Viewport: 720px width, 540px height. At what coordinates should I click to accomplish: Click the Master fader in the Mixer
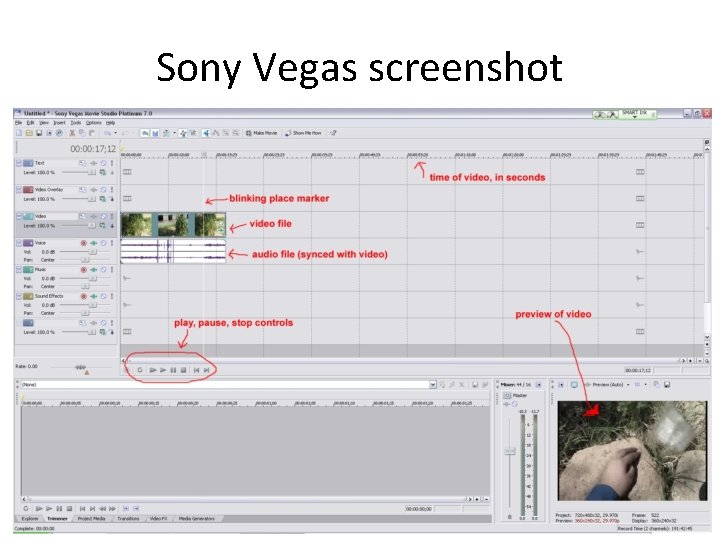pos(510,451)
